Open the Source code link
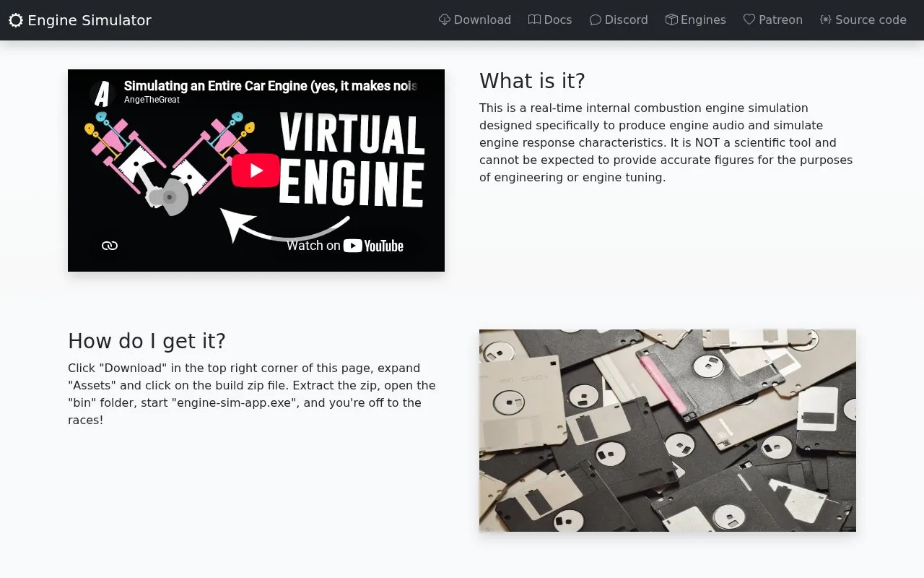The image size is (924, 578). pyautogui.click(x=863, y=20)
